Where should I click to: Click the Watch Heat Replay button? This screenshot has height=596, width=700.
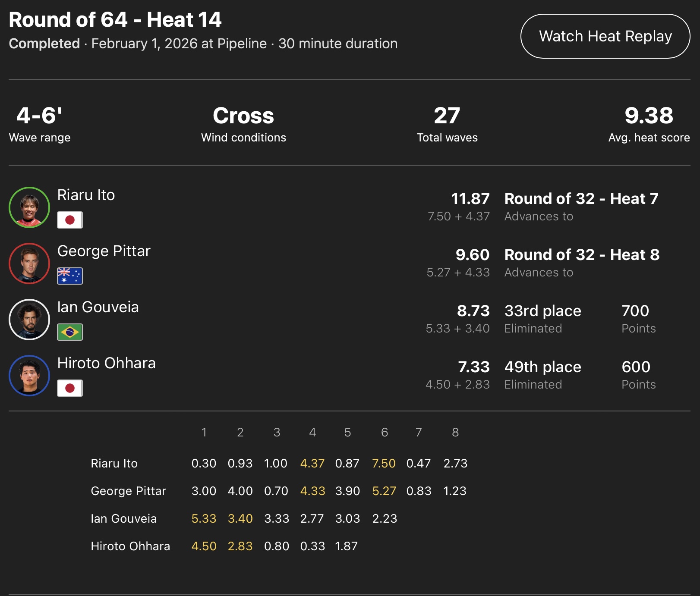click(605, 36)
